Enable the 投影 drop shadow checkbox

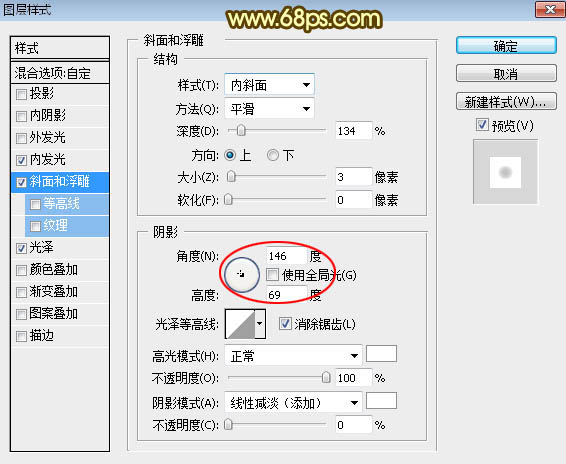[21, 94]
